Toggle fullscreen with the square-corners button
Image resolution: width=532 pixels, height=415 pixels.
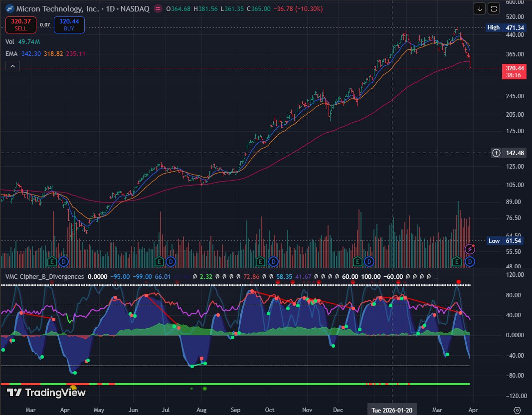[494, 9]
